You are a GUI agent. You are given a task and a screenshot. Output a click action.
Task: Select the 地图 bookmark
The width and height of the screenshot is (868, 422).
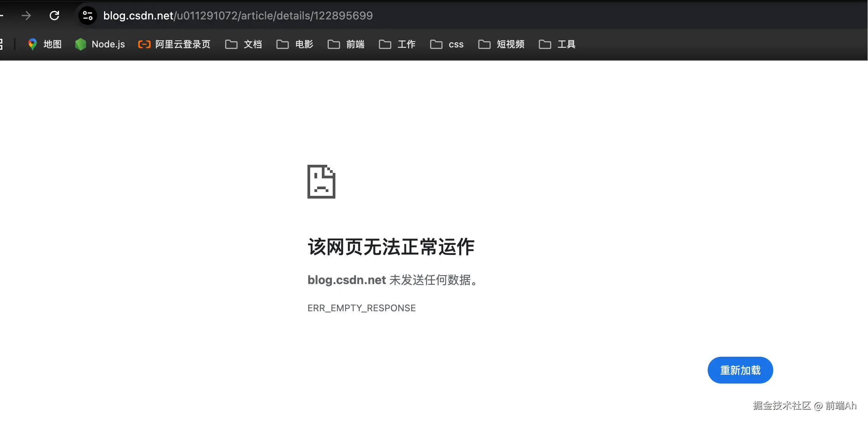coord(52,44)
